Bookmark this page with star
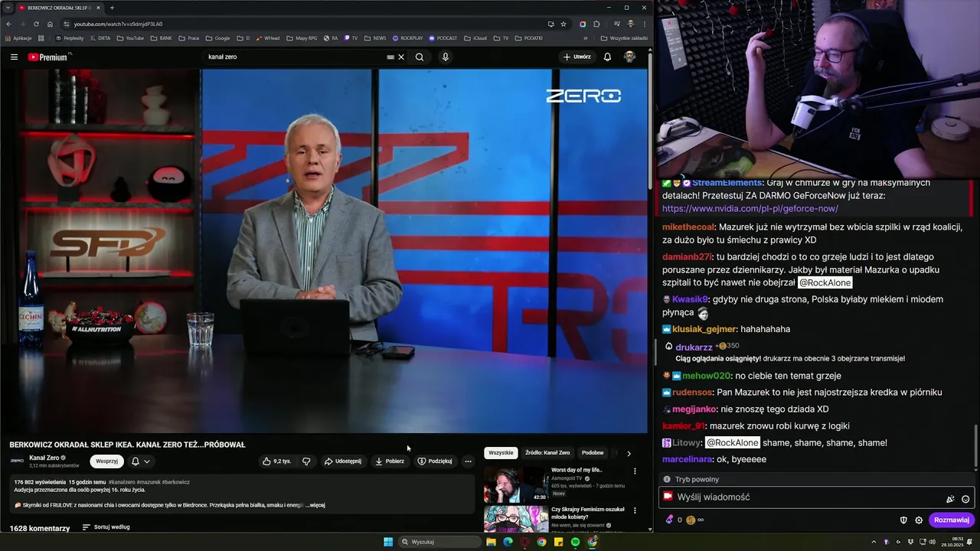This screenshot has height=551, width=980. pyautogui.click(x=563, y=24)
